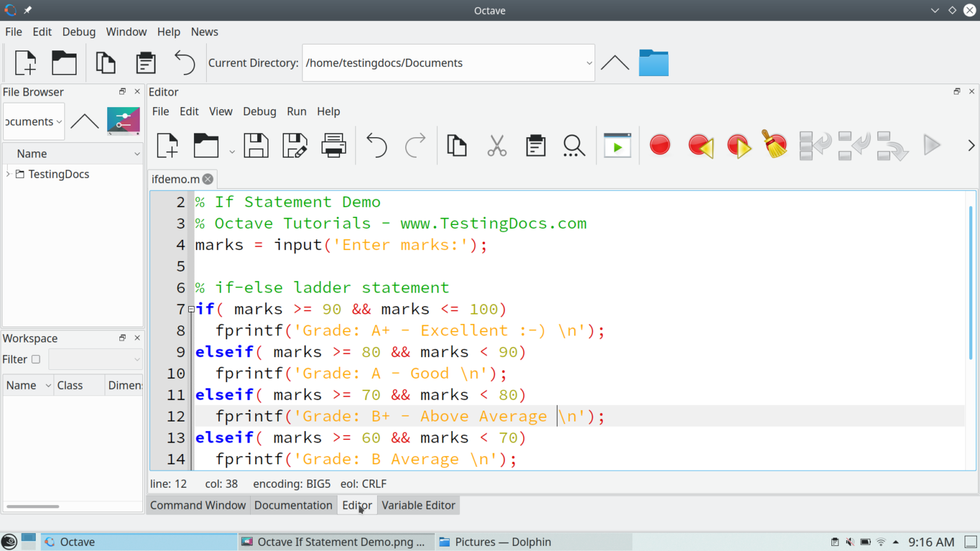
Task: Save the ifdemo.m file
Action: tap(256, 145)
